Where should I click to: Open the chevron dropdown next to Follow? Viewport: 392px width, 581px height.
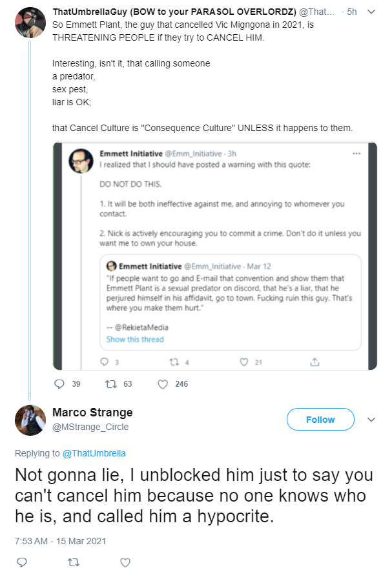pos(371,420)
